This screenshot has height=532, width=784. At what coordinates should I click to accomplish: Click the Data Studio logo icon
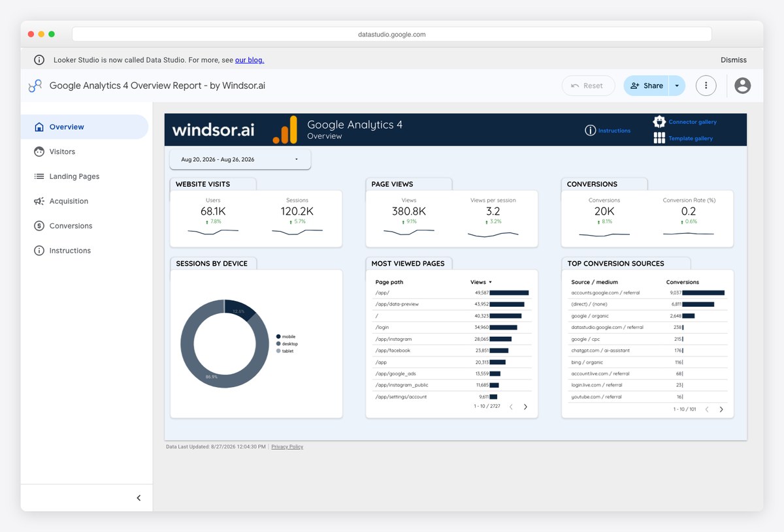[35, 86]
